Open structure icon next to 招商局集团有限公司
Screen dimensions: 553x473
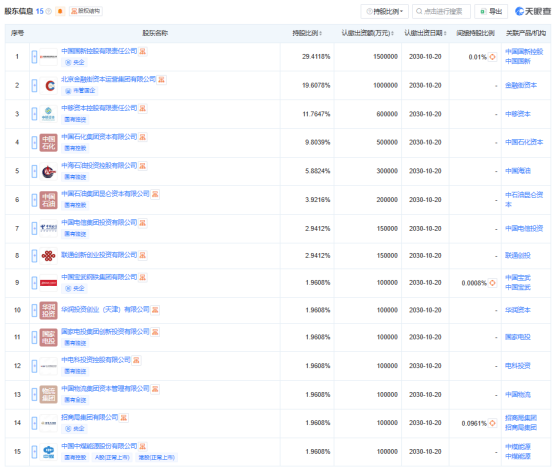[x=123, y=418]
